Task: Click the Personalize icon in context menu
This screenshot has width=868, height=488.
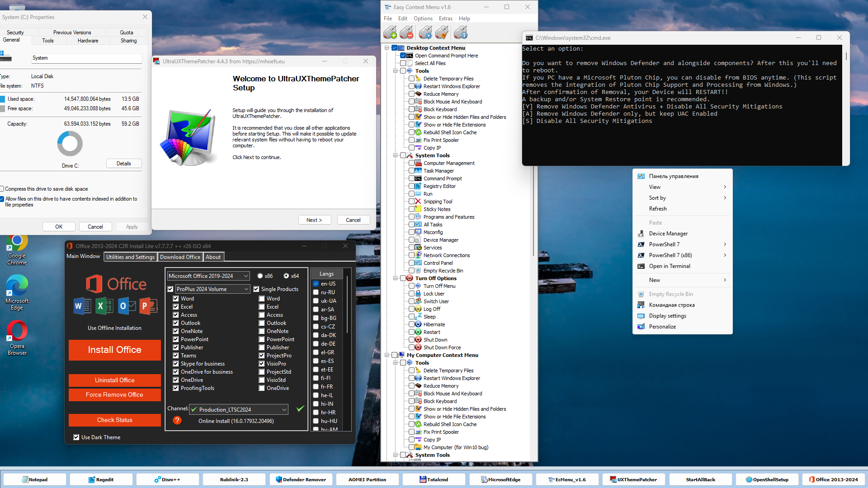Action: [x=641, y=327]
